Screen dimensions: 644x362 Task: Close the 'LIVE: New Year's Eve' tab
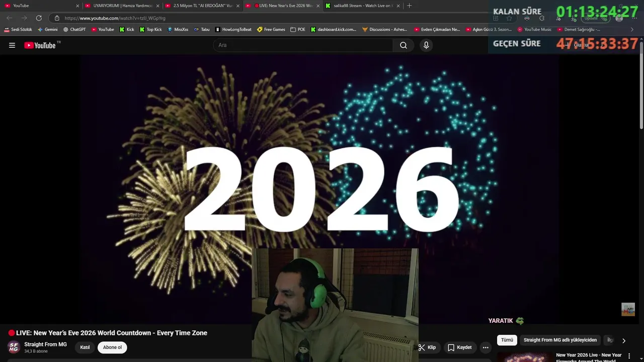318,6
